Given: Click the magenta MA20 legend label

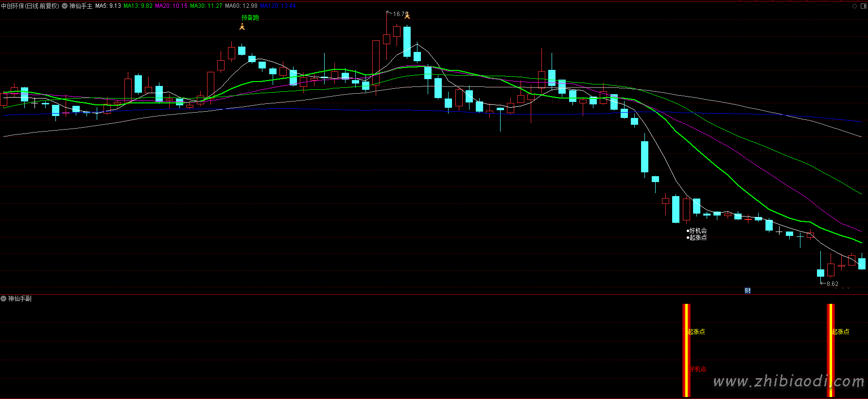Looking at the screenshot, I should [x=171, y=6].
